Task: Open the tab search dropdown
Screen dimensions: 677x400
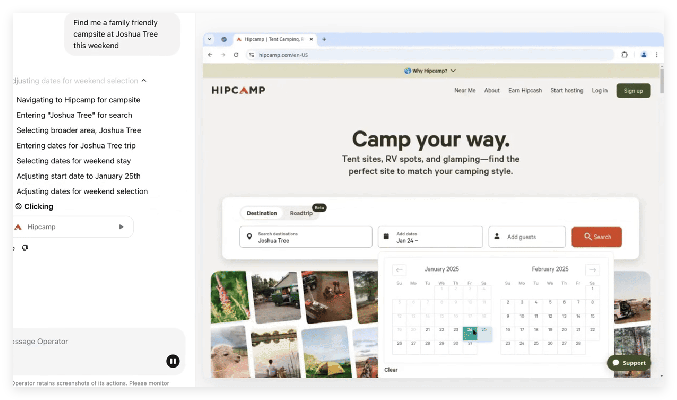Action: point(209,39)
